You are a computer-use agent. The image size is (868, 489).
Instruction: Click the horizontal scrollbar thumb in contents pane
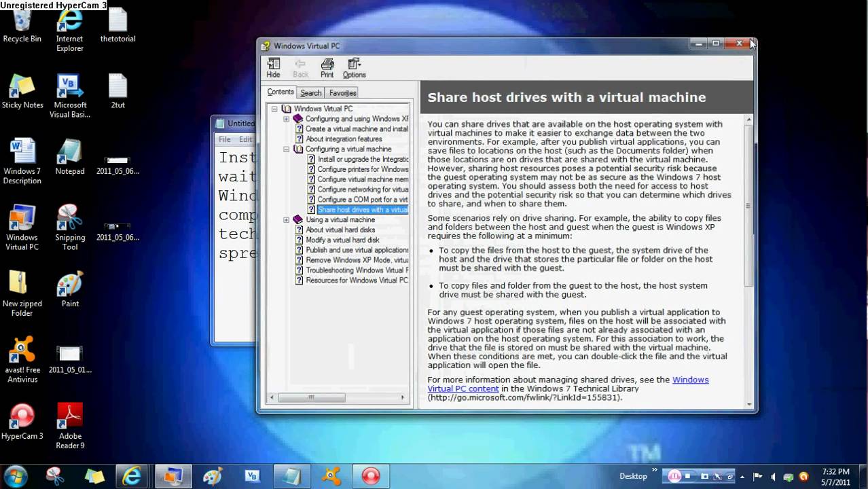(312, 397)
